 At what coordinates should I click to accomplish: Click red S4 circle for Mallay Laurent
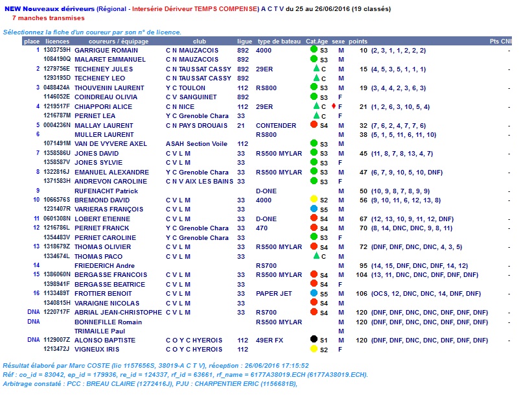(314, 125)
